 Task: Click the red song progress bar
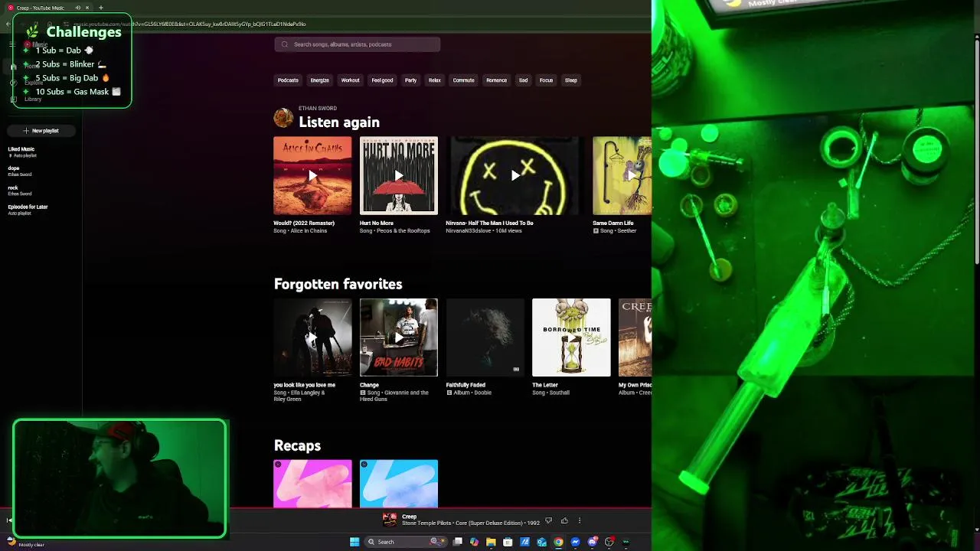(x=325, y=508)
